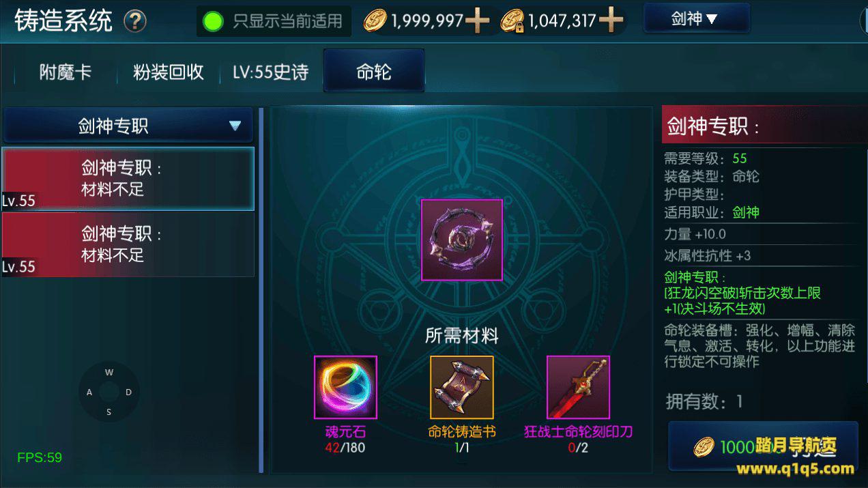Tap the 命轮铸造书 scroll material icon

coord(462,387)
